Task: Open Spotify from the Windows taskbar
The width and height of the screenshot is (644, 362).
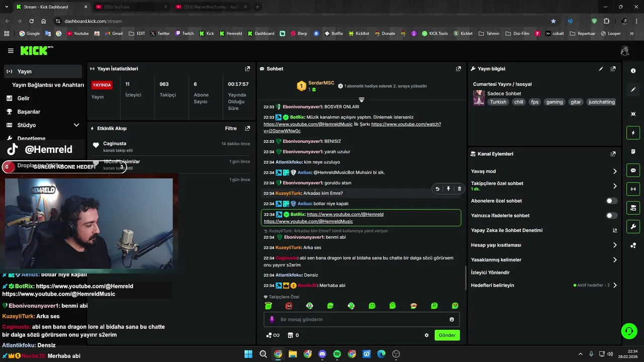Action: (337, 354)
